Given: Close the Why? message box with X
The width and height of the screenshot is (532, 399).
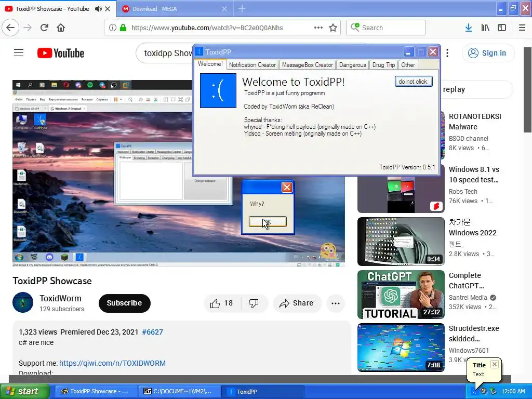Looking at the screenshot, I should [x=287, y=187].
